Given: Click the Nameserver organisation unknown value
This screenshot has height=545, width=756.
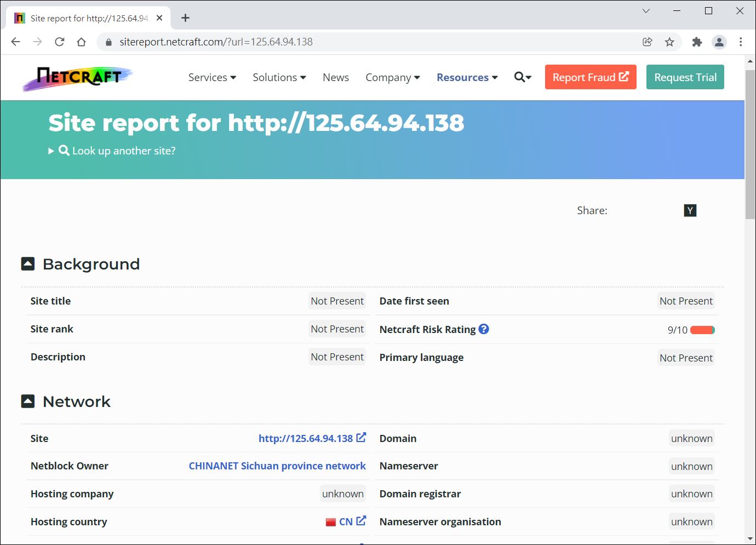Looking at the screenshot, I should pos(691,521).
